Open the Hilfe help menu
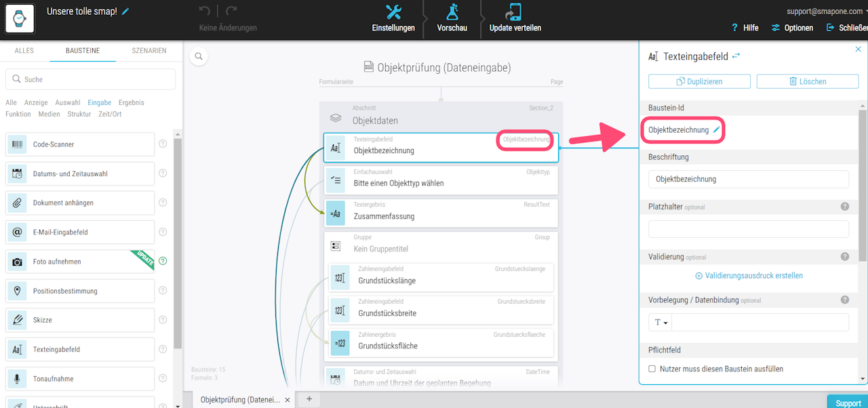The image size is (868, 408). coord(745,28)
